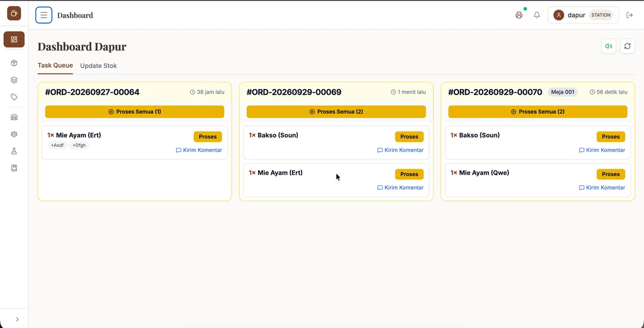
Task: Click the printer status icon
Action: tap(519, 15)
